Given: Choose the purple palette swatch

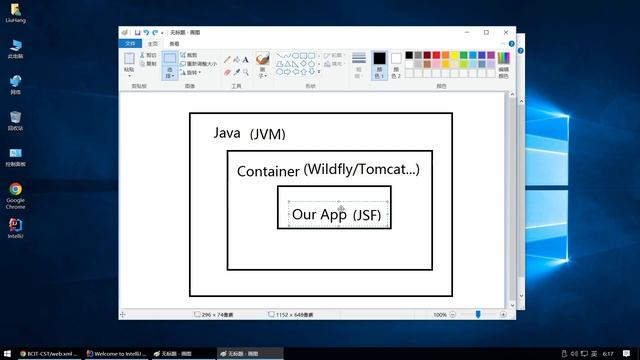Looking at the screenshot, I should point(491,55).
